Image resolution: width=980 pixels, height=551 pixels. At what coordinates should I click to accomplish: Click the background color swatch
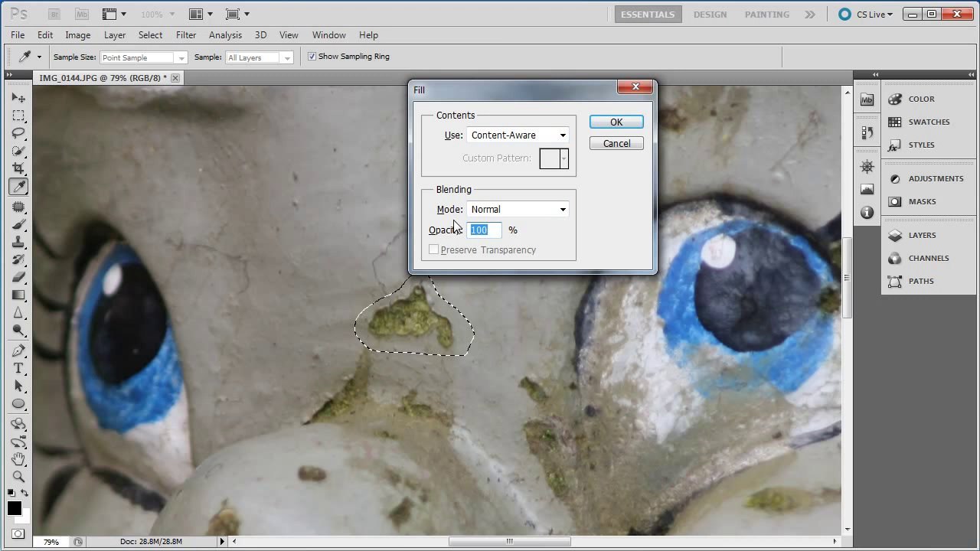point(25,518)
